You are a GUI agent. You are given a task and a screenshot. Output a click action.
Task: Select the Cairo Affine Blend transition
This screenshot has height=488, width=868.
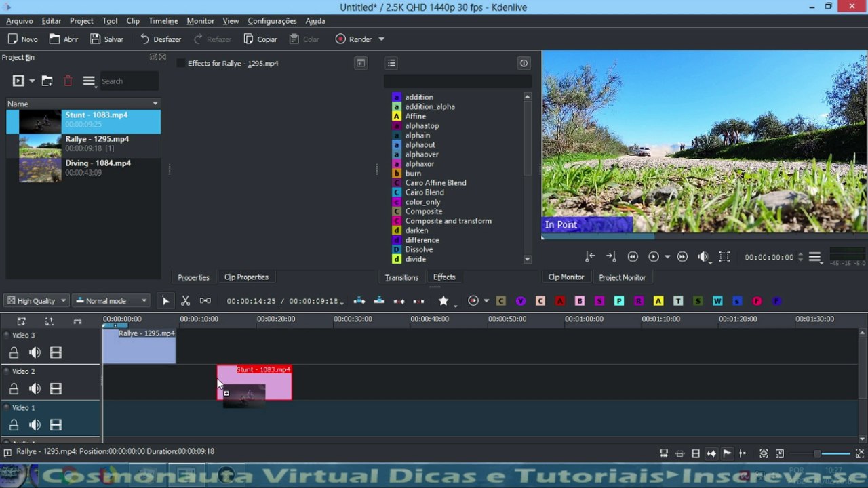pos(435,183)
